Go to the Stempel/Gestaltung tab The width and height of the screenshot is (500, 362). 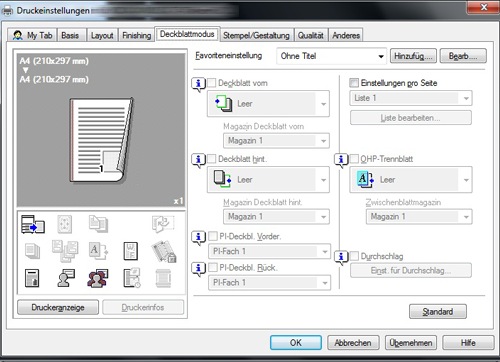point(256,35)
